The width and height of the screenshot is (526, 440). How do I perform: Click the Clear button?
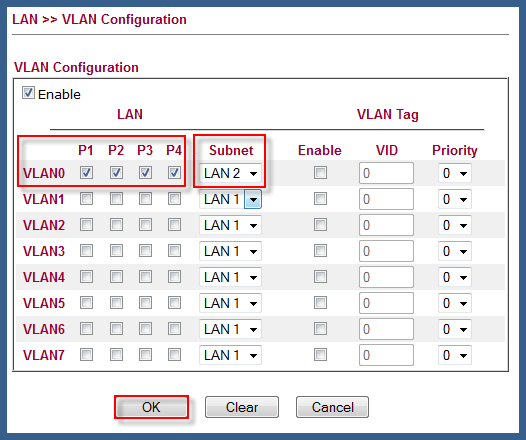242,407
